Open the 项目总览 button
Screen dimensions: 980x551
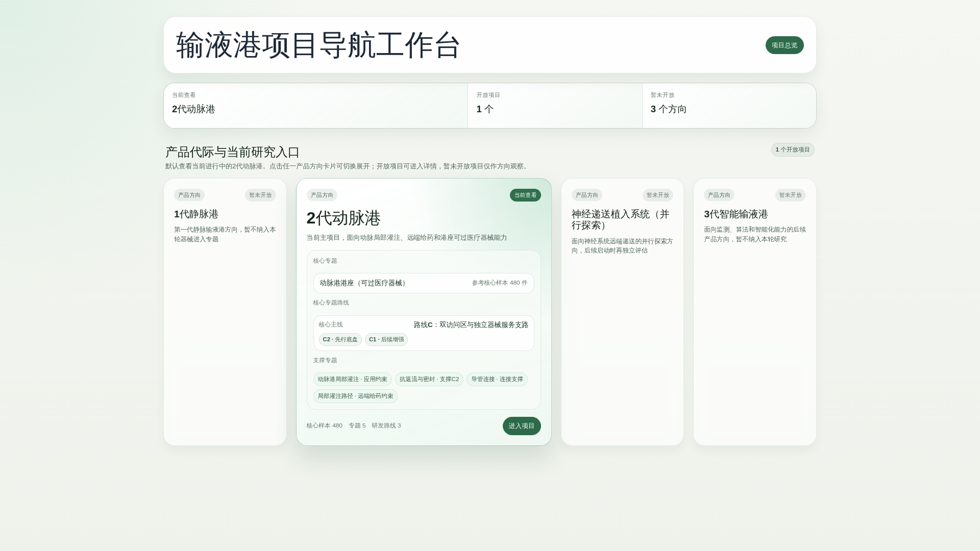tap(785, 45)
